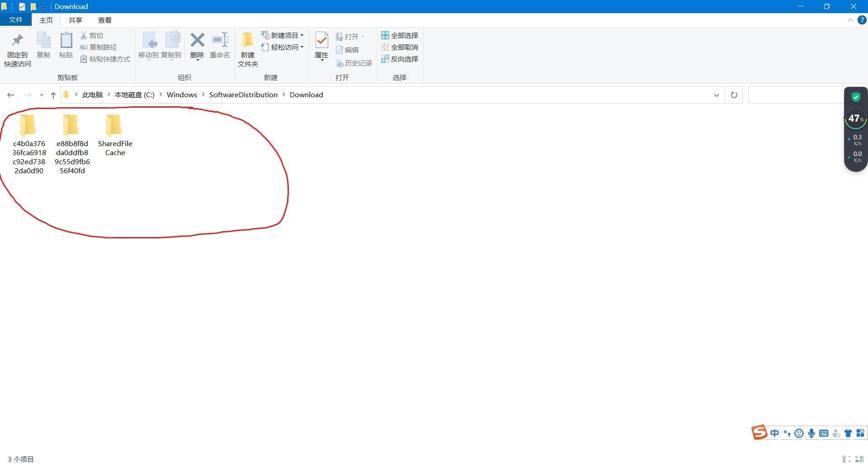The height and width of the screenshot is (465, 868).
Task: Click the 删除 delete icon
Action: click(197, 45)
